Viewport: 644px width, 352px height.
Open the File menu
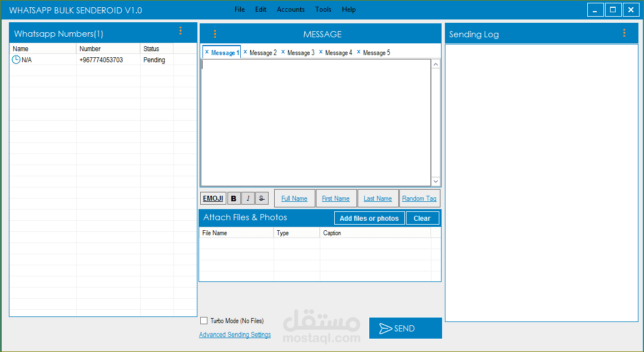click(240, 9)
